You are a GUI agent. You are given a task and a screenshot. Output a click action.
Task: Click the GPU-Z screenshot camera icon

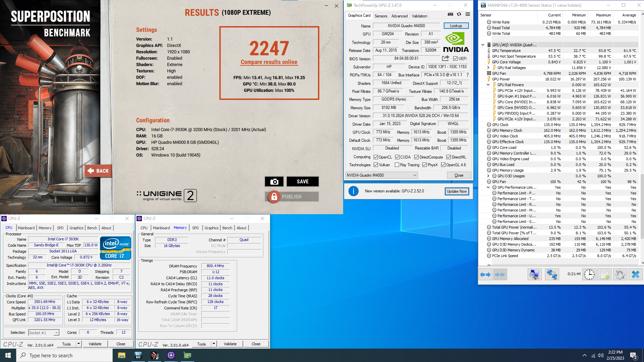450,14
